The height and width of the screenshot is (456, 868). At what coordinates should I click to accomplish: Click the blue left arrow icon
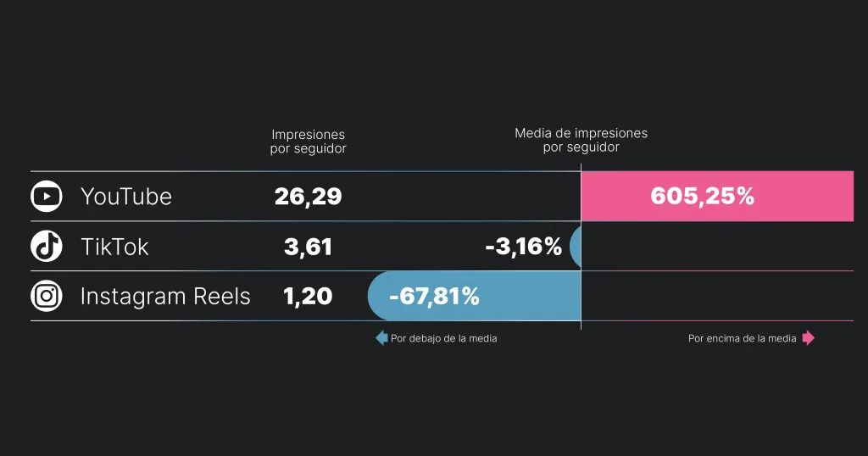[x=381, y=338]
